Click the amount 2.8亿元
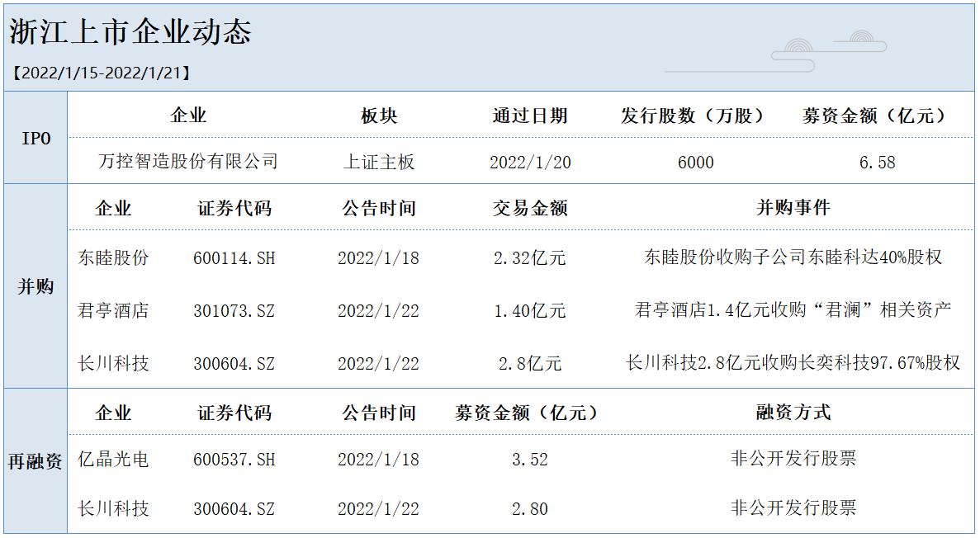Image resolution: width=980 pixels, height=538 pixels. pyautogui.click(x=530, y=363)
